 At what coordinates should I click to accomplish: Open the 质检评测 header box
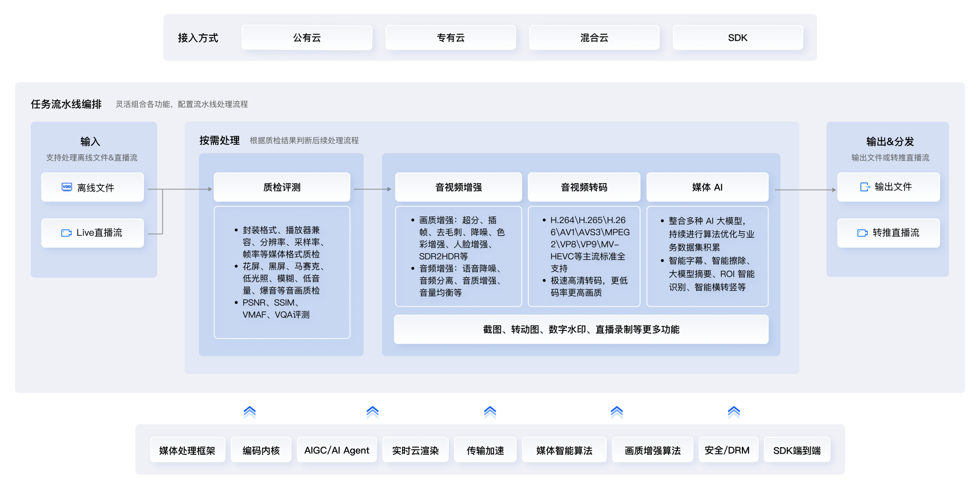[282, 187]
